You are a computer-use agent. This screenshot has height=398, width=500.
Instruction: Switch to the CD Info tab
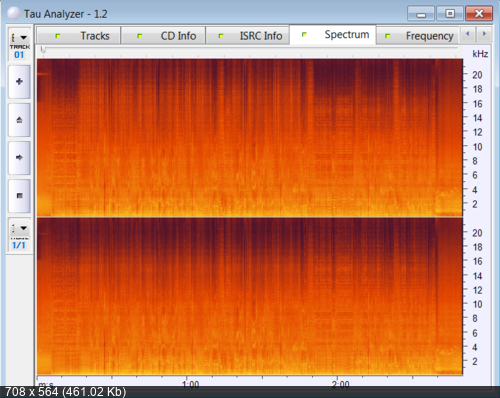pyautogui.click(x=163, y=36)
